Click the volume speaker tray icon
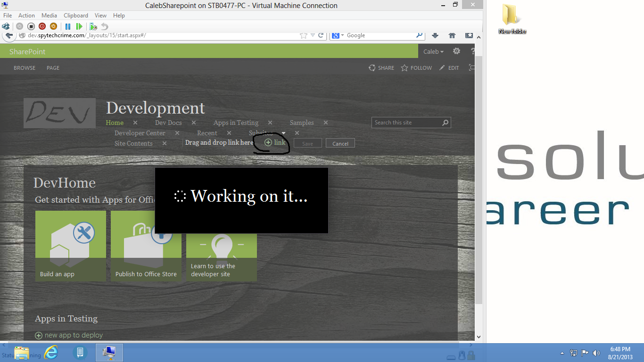Viewport: 644px width, 362px height. 596,353
